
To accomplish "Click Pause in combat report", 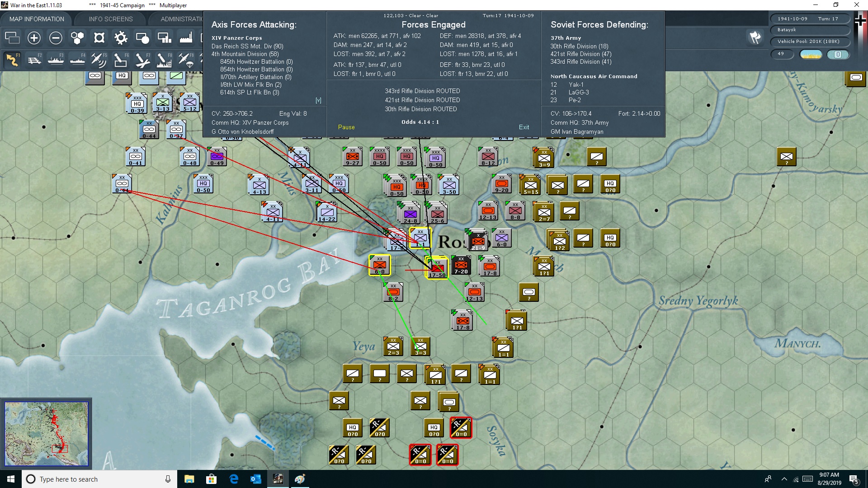I will click(346, 127).
